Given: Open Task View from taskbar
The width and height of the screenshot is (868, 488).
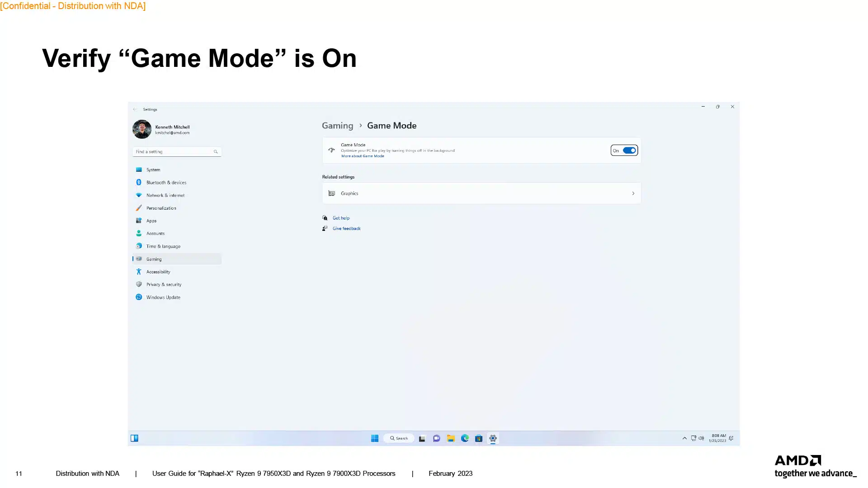Looking at the screenshot, I should pos(422,438).
